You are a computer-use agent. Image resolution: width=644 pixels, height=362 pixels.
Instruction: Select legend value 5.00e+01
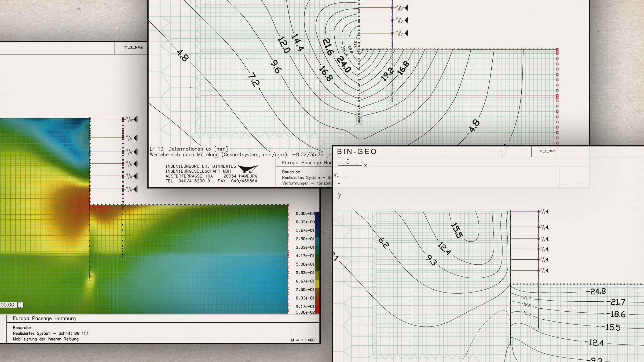pos(305,264)
